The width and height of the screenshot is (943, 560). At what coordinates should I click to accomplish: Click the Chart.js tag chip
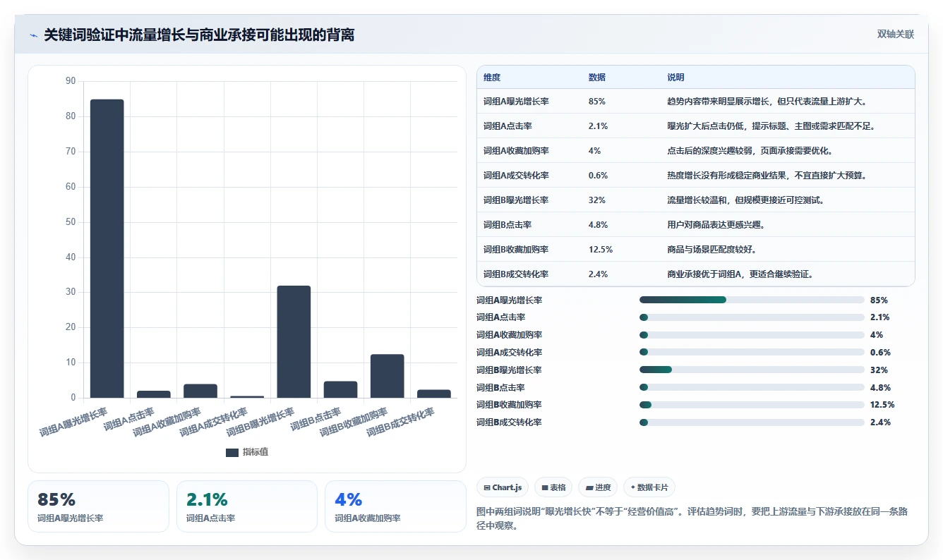503,487
